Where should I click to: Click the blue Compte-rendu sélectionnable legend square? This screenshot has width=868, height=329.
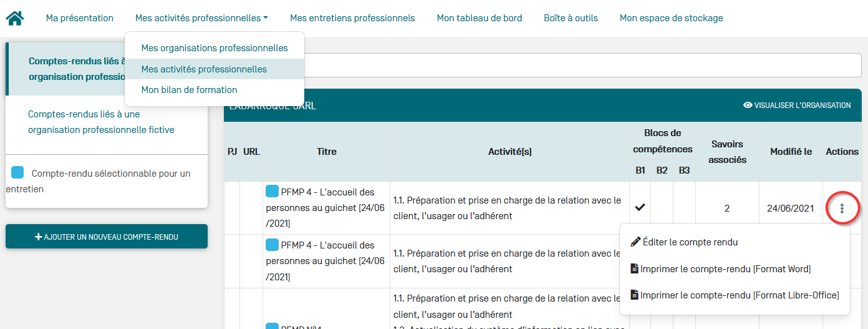click(x=17, y=173)
